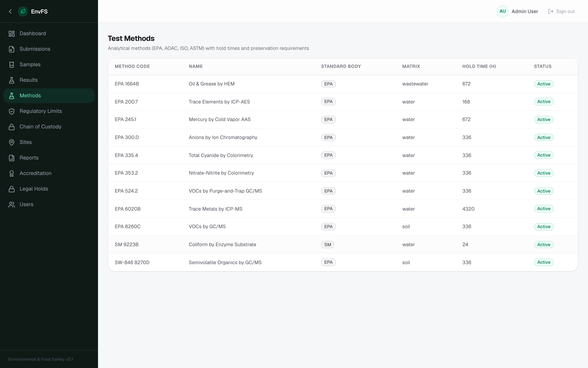This screenshot has height=368, width=588.
Task: Click the SM standard body badge
Action: point(327,245)
